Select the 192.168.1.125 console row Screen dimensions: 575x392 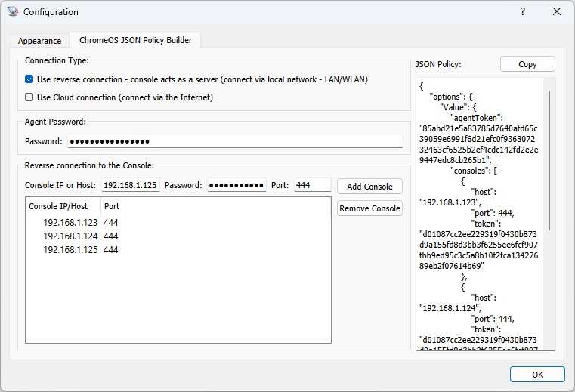(70, 250)
